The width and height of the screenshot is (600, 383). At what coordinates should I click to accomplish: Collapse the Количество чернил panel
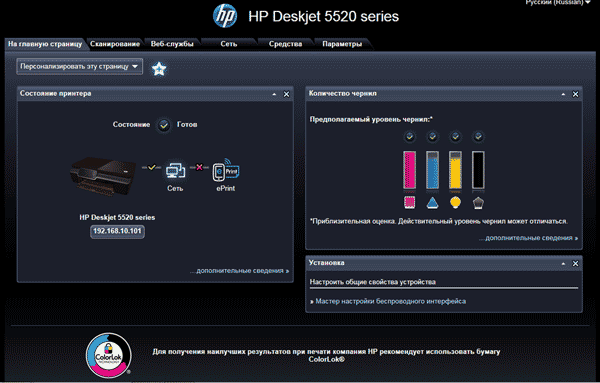(x=563, y=94)
